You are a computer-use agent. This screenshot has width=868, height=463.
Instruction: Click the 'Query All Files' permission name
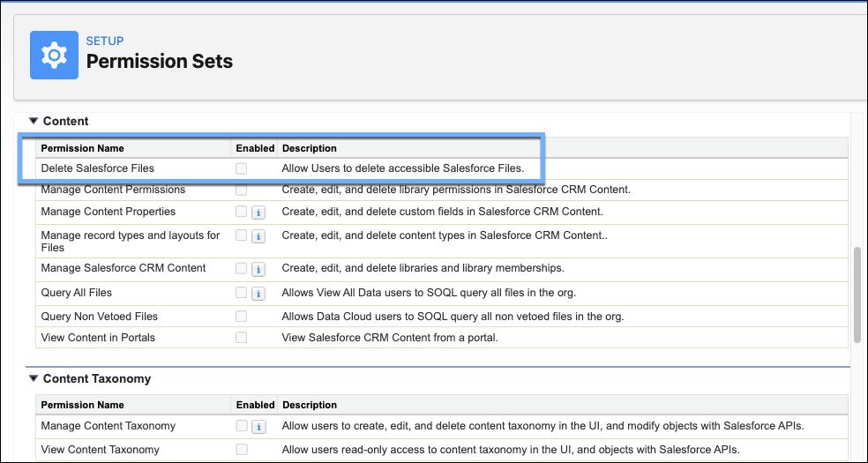[77, 292]
